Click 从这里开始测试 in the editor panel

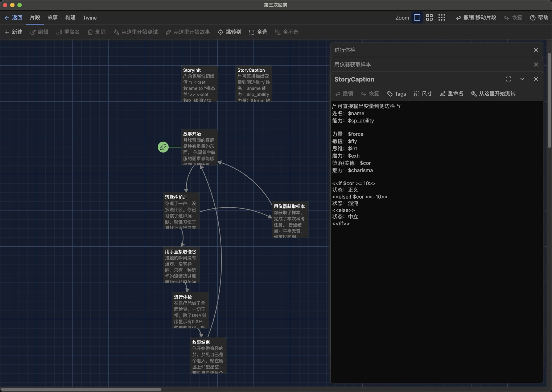tap(493, 94)
